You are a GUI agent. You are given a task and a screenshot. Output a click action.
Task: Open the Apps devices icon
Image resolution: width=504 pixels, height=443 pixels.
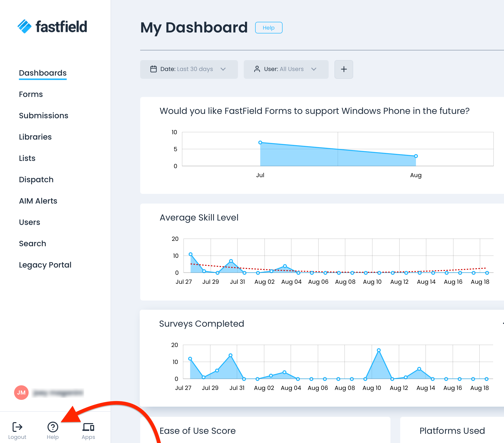pyautogui.click(x=88, y=427)
